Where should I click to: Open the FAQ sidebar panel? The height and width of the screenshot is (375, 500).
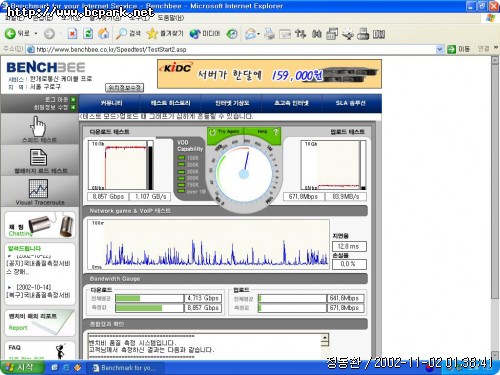pos(40,350)
